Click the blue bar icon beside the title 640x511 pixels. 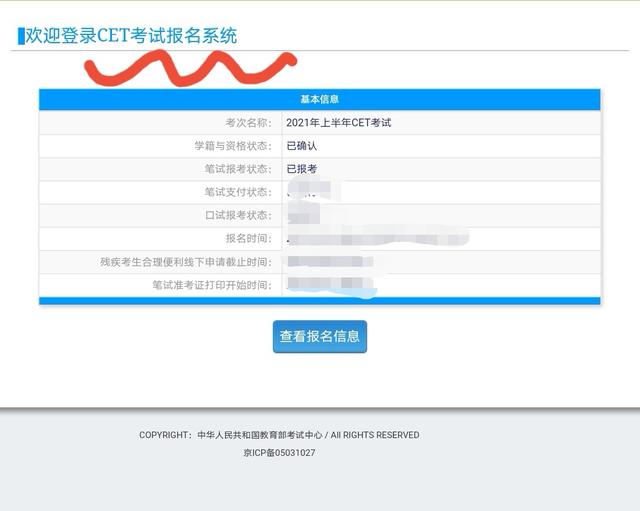click(x=20, y=36)
